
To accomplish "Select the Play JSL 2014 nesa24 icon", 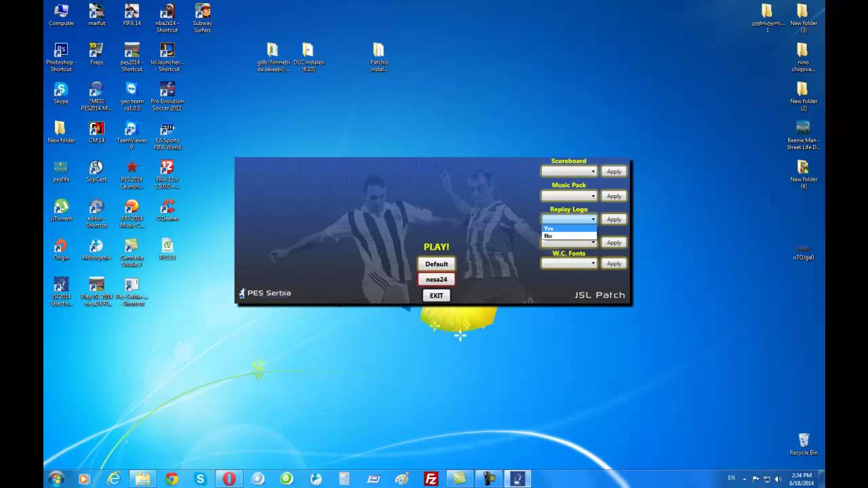I will click(x=96, y=292).
